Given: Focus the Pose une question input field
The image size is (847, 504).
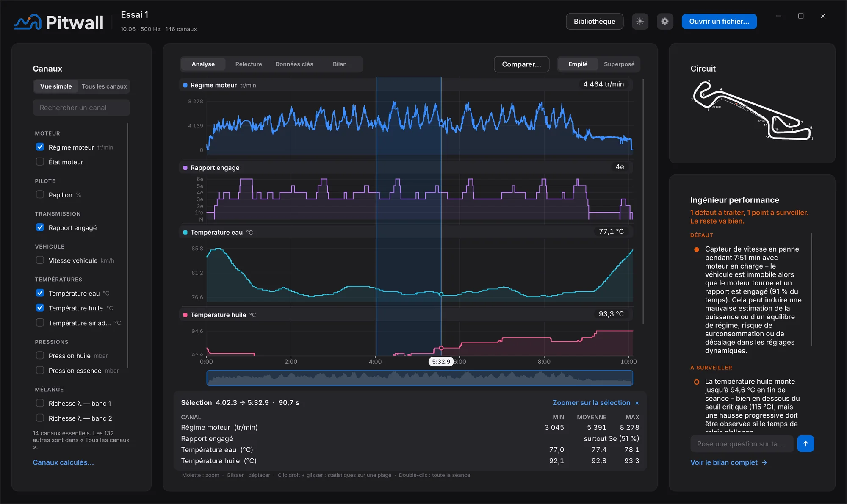Looking at the screenshot, I should tap(742, 444).
